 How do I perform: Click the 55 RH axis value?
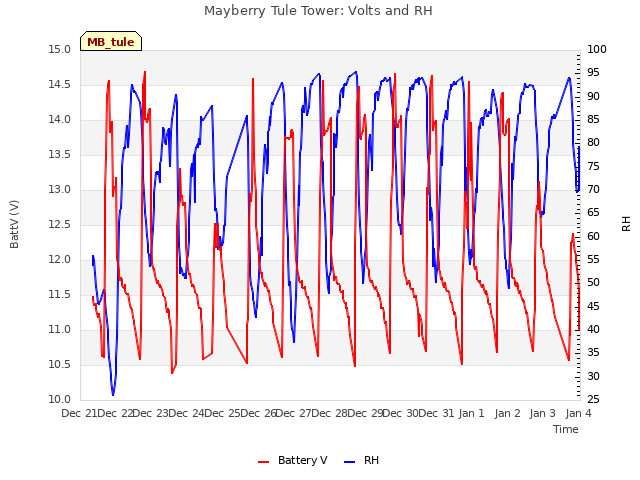593,260
